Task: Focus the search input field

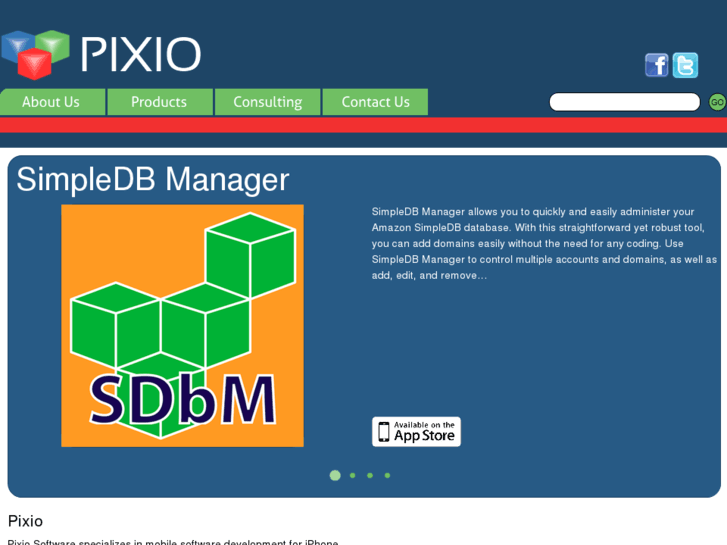Action: click(625, 102)
